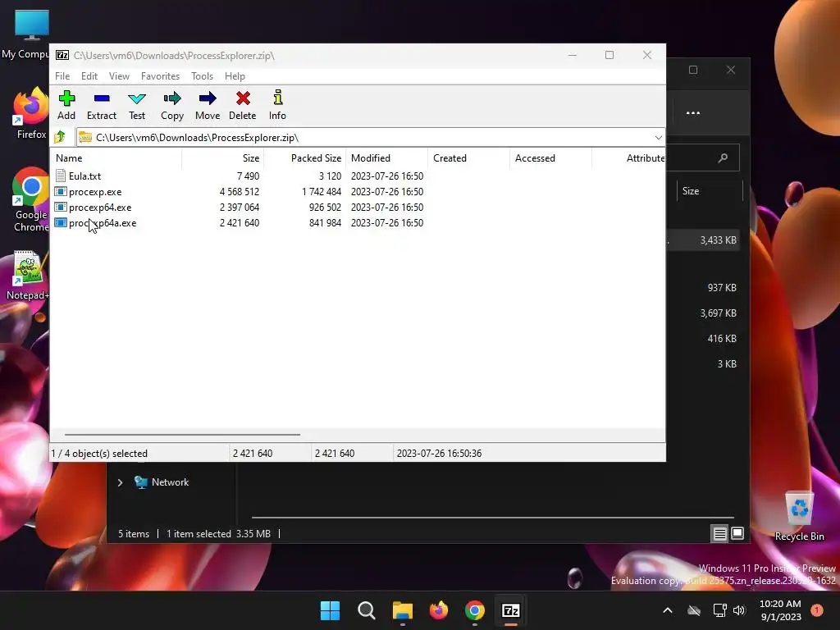The image size is (840, 630).
Task: Open the three-dots menu in File Explorer
Action: [x=693, y=113]
